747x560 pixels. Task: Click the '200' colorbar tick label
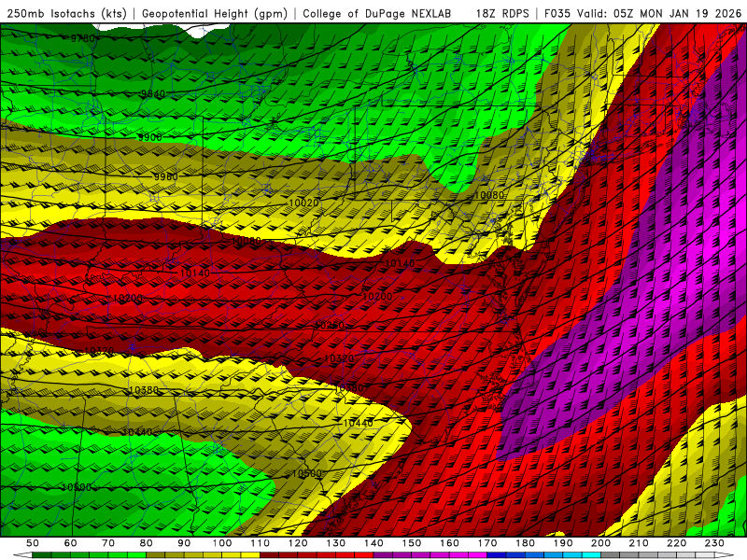(600, 543)
